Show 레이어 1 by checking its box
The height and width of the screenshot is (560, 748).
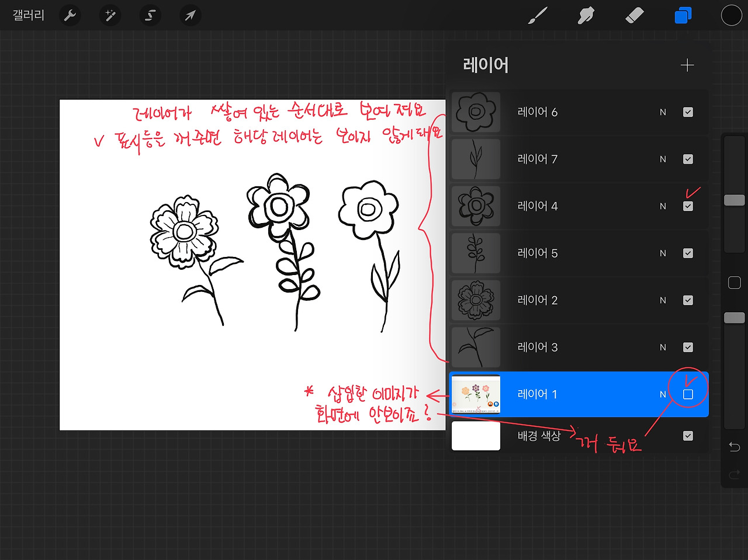(688, 394)
